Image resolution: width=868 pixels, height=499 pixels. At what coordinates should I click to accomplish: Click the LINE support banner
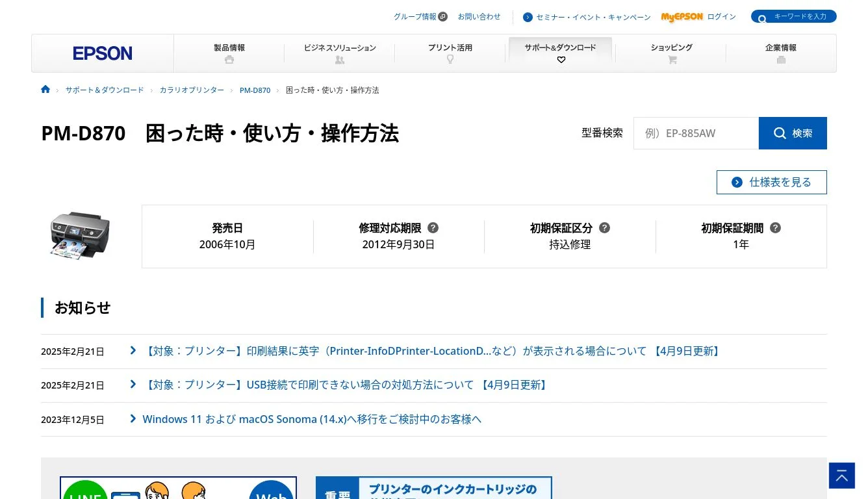pos(178,488)
